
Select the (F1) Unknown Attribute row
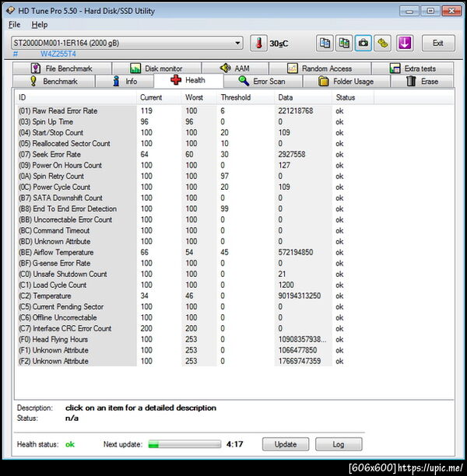click(x=196, y=350)
